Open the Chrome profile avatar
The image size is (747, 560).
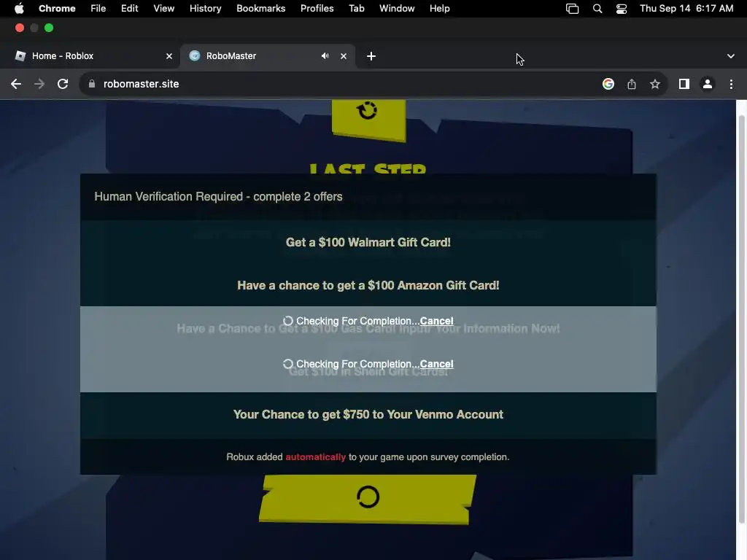[708, 85]
